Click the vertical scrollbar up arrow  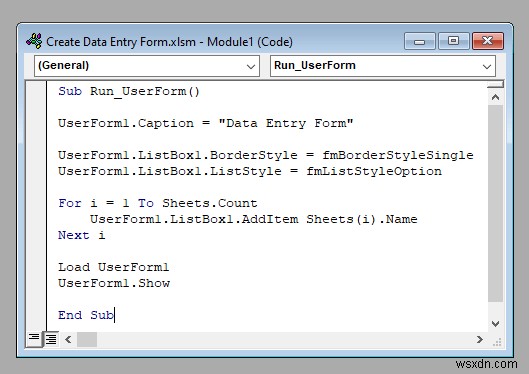(x=495, y=98)
